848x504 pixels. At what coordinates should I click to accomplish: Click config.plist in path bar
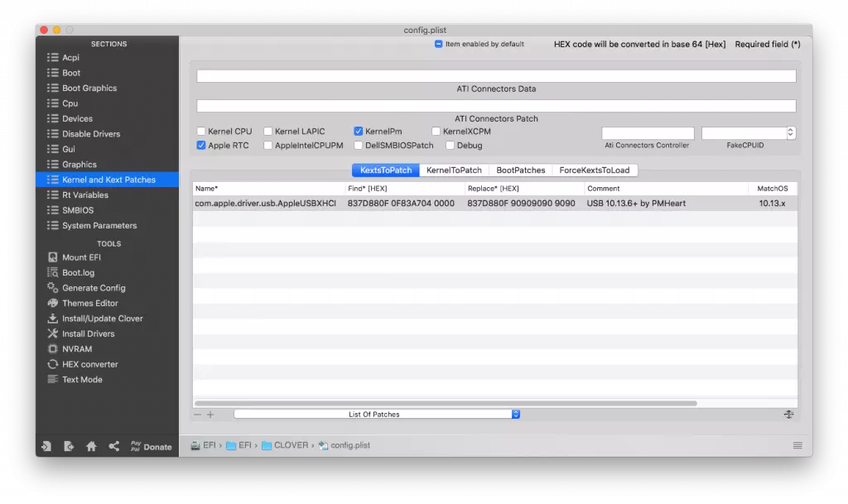click(344, 445)
